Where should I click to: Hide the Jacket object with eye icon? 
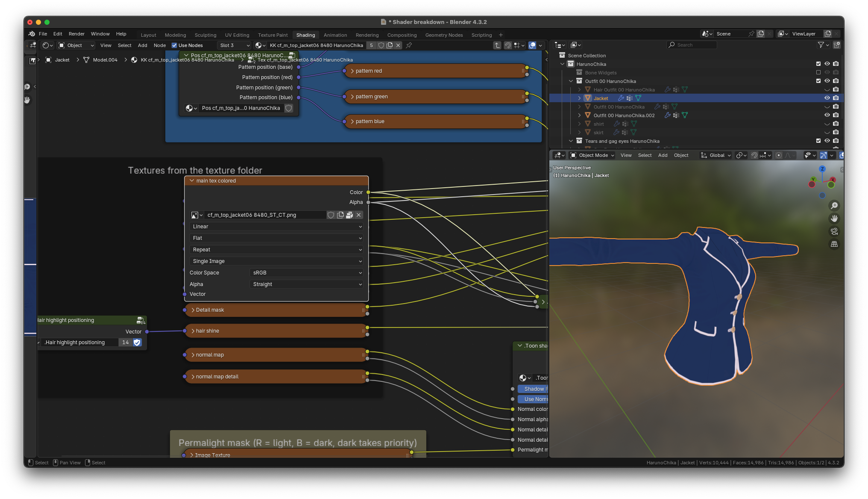tap(827, 98)
